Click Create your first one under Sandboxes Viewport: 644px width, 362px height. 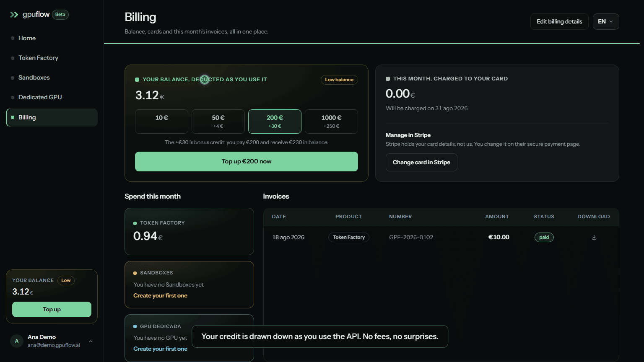click(x=160, y=295)
